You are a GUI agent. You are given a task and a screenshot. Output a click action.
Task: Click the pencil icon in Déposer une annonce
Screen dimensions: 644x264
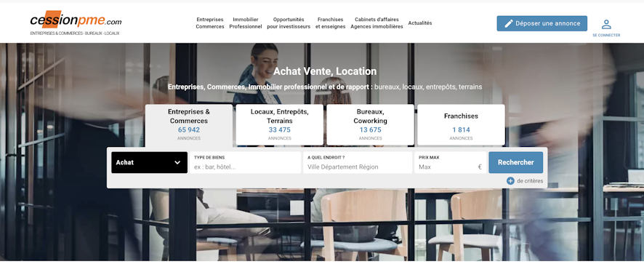509,23
